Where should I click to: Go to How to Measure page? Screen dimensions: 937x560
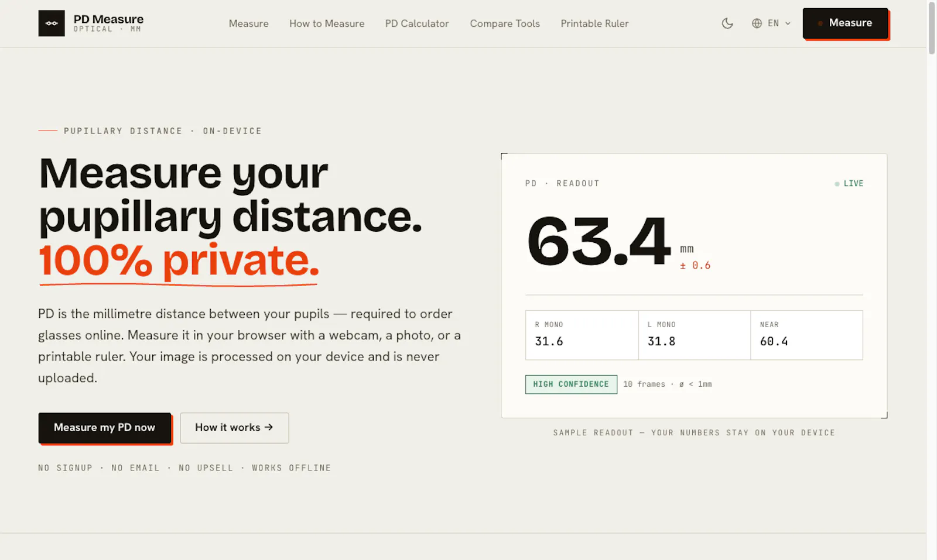[x=327, y=23]
